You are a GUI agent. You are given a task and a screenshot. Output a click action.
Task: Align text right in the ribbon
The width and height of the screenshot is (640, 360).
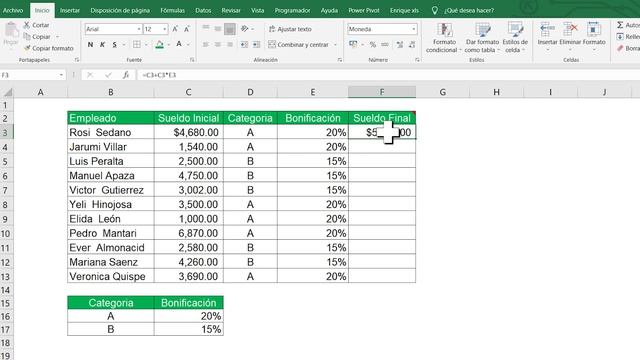click(x=230, y=44)
